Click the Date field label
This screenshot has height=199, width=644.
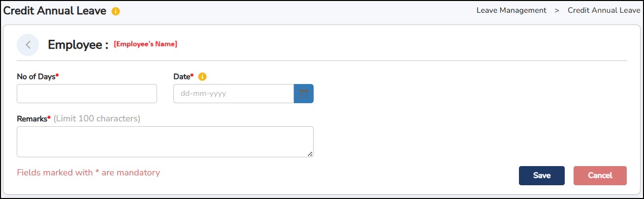click(x=182, y=77)
